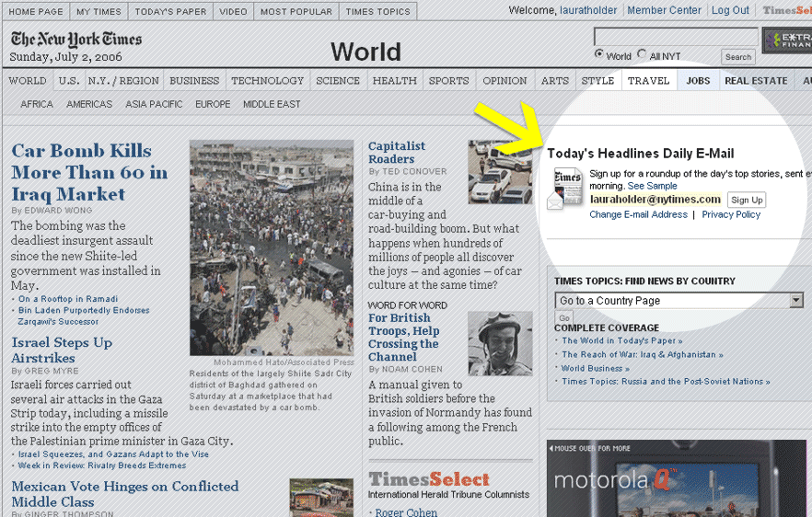Viewport: 812px width, 517px height.
Task: Open Israel Steps Up Airstrikes headline
Action: [62, 350]
